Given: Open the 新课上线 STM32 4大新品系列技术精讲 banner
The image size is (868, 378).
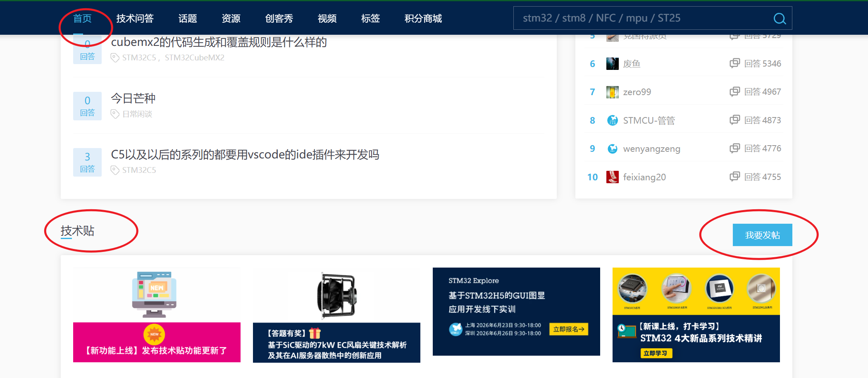Looking at the screenshot, I should [696, 315].
